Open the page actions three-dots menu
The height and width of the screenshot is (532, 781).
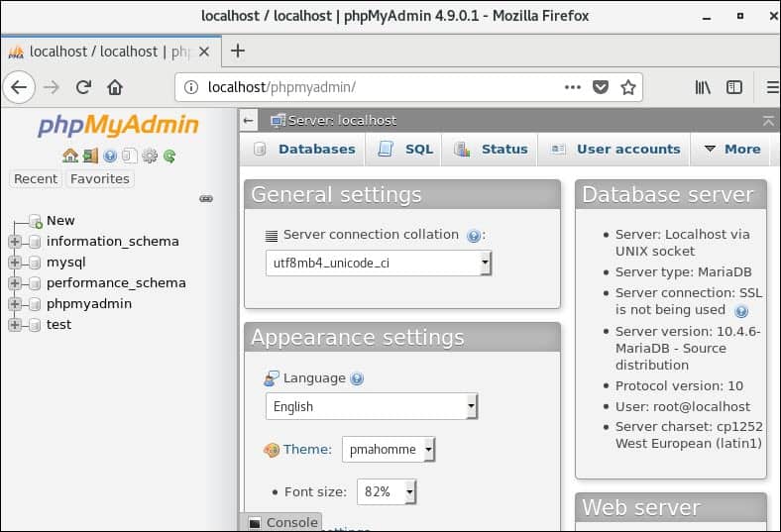pyautogui.click(x=573, y=87)
